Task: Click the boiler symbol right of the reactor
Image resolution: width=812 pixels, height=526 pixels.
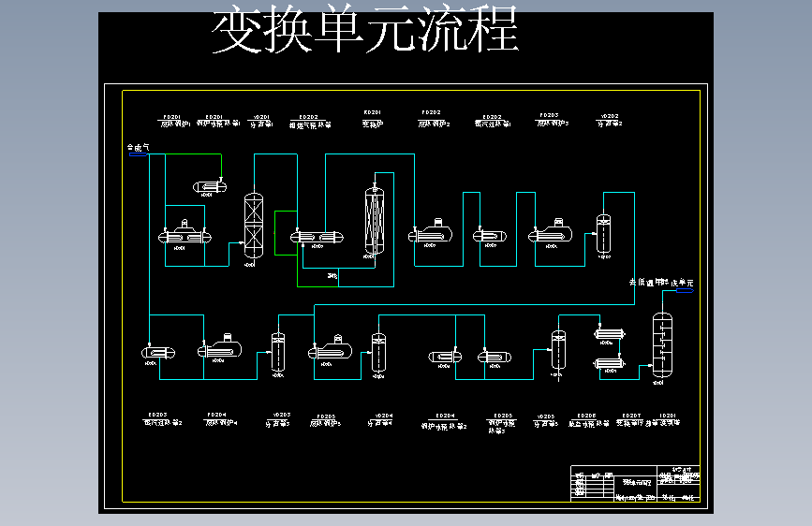Action: point(431,232)
